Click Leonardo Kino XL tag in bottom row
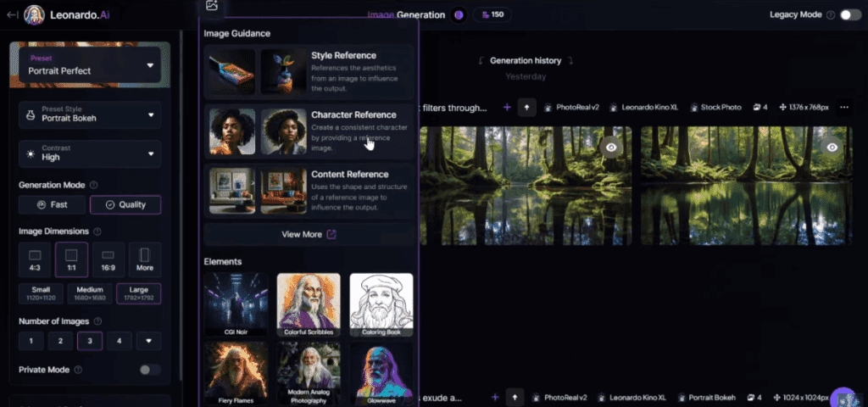This screenshot has height=407, width=868. pyautogui.click(x=631, y=398)
